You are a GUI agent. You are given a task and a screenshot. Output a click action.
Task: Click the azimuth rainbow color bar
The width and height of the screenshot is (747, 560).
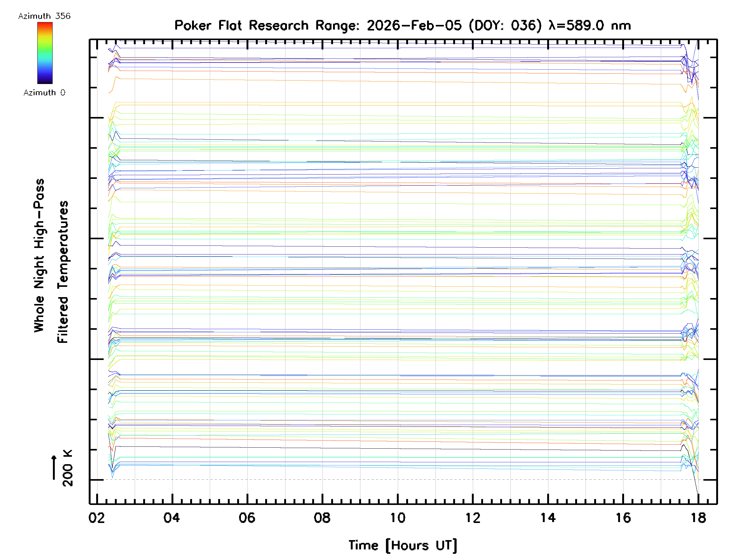[x=45, y=53]
